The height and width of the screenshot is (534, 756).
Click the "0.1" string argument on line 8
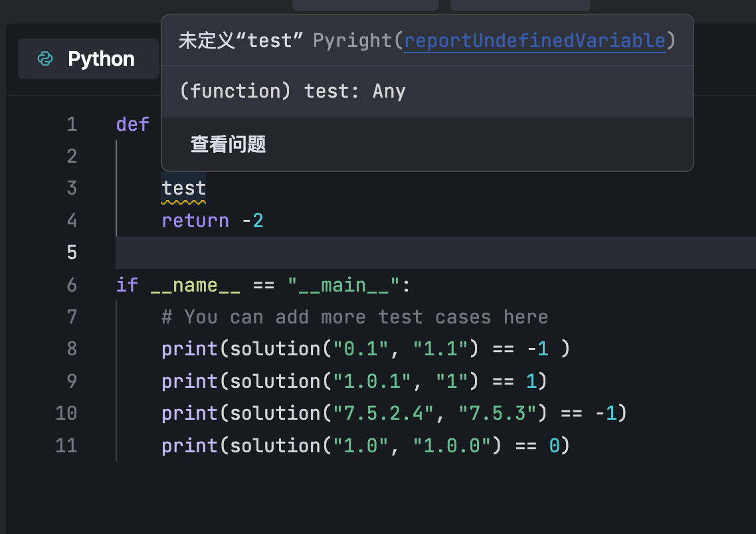coord(361,349)
